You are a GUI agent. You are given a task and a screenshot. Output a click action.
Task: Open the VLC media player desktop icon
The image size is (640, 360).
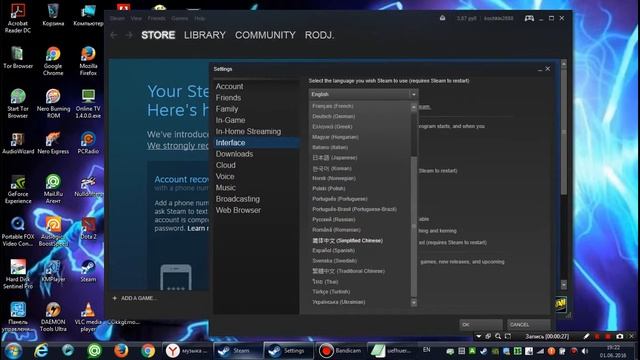tap(88, 317)
